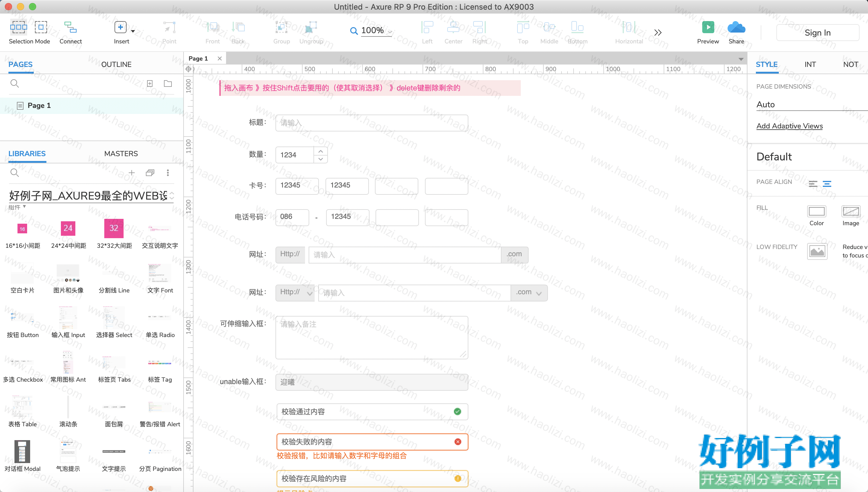Switch to the OUTLINE tab
Screen dimensions: 868x492
(x=116, y=64)
